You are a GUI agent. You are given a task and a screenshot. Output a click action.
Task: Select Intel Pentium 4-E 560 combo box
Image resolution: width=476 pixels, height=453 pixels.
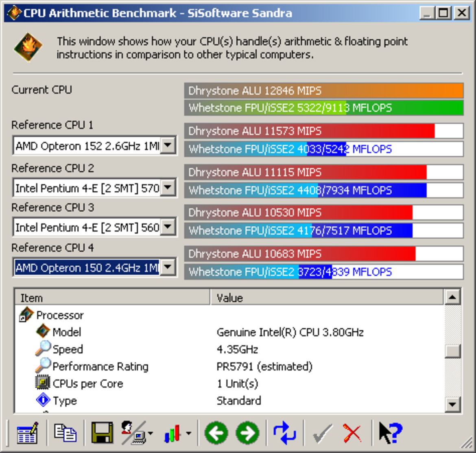point(94,227)
